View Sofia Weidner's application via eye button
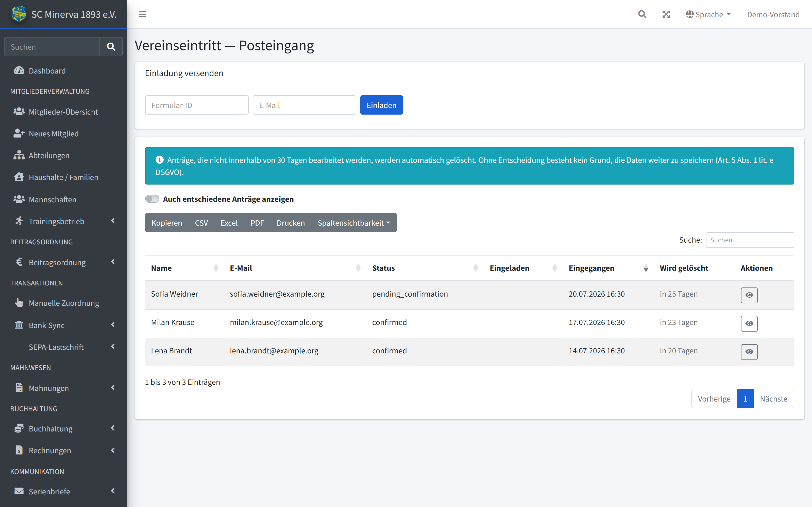The image size is (812, 507). click(x=749, y=295)
